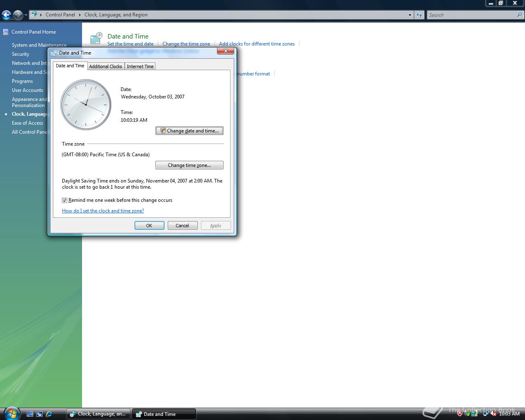The width and height of the screenshot is (525, 420).
Task: Switch to the Internet Time tab
Action: 140,66
